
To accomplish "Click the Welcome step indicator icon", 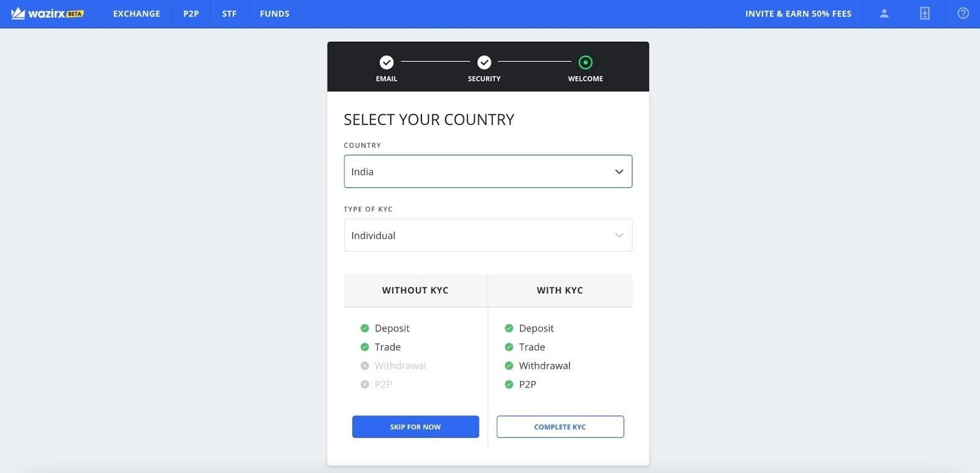I will tap(586, 62).
